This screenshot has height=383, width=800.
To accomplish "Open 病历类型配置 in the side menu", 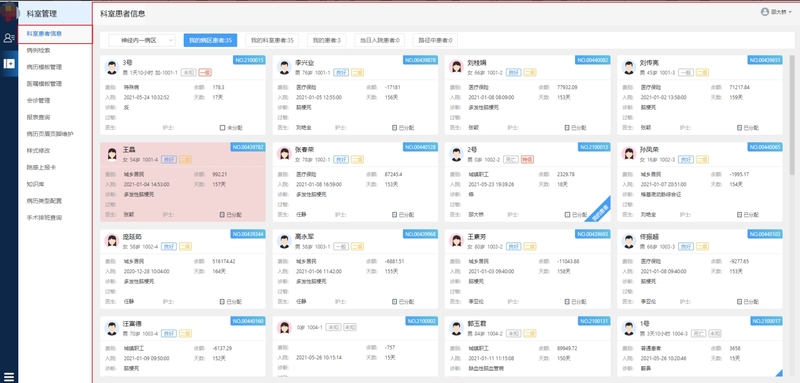I will tap(44, 201).
